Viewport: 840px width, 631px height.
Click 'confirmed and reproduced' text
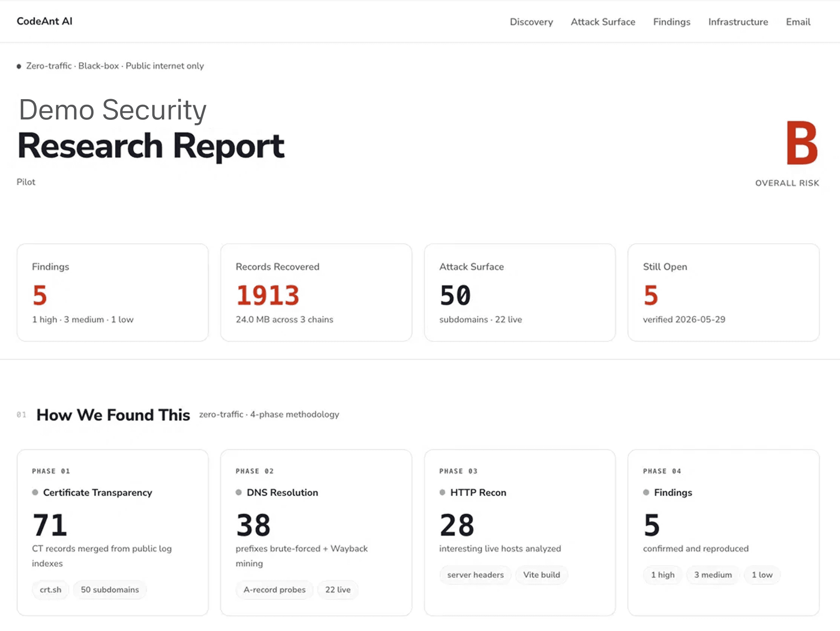696,549
